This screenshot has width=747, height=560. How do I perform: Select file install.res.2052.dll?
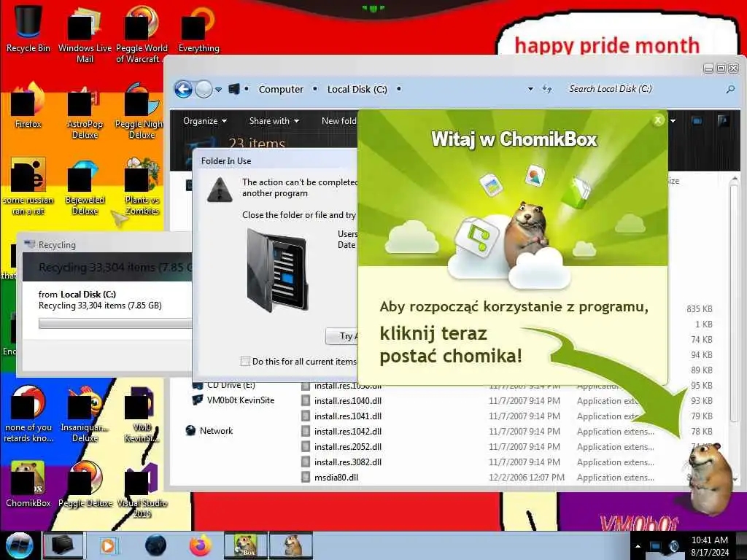[341, 447]
